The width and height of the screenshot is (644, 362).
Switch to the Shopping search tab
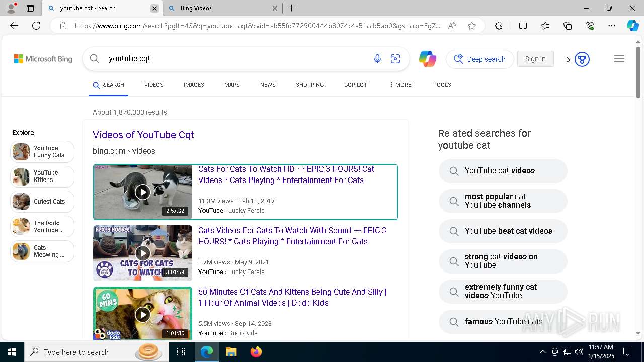(x=310, y=85)
